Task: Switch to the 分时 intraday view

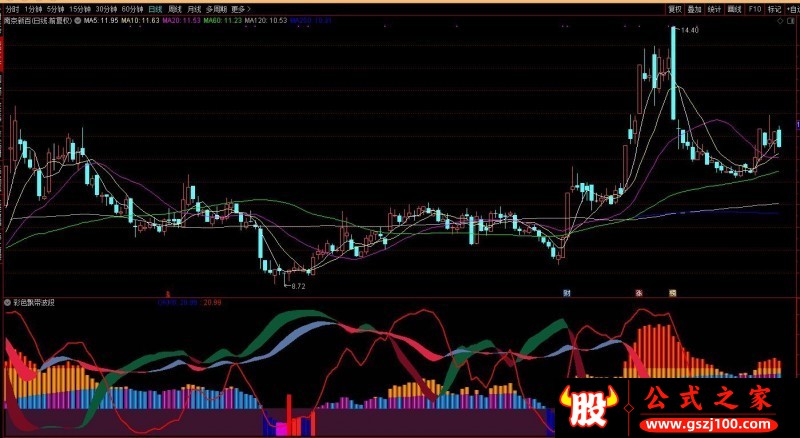Action: [12, 9]
